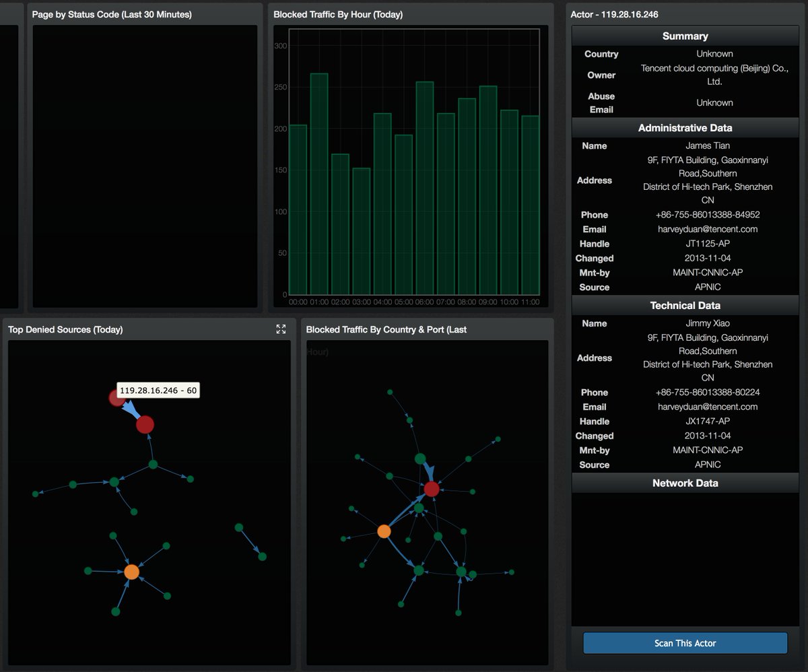
Task: Select the 05:00 bar in Blocked Traffic chart
Action: 403,215
